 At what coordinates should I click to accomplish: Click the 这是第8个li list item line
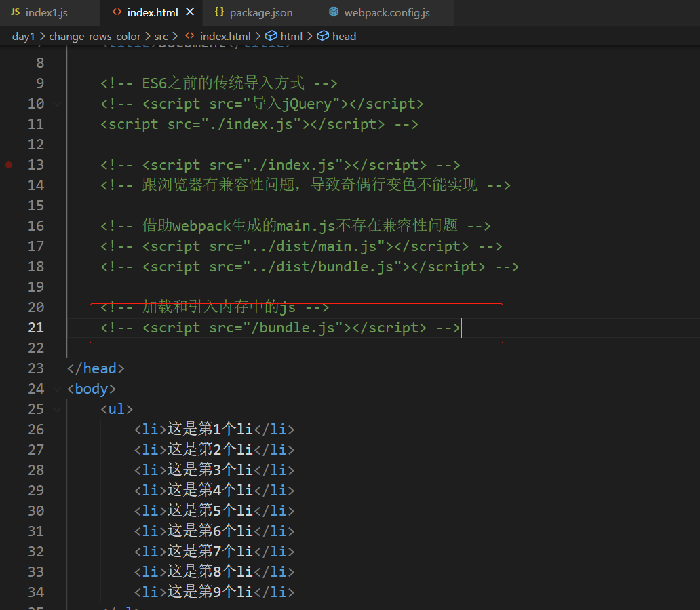tap(214, 572)
